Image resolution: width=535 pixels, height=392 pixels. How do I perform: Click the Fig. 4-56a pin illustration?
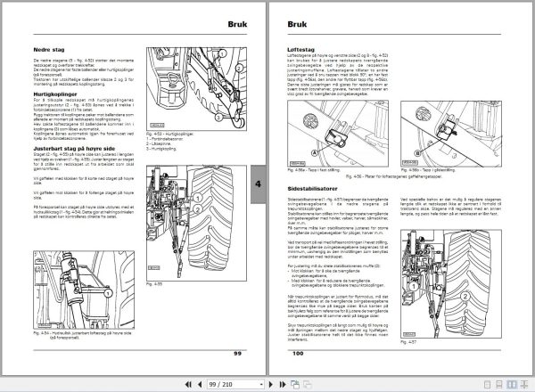338,134
